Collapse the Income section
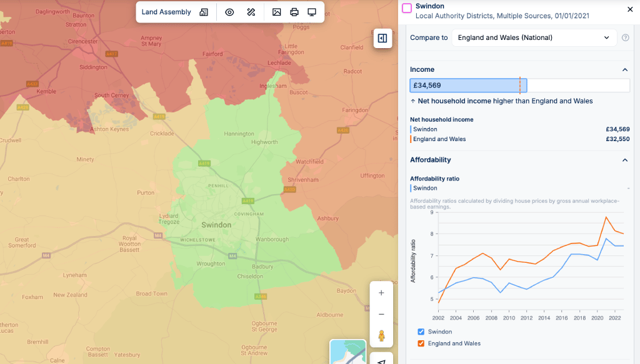The height and width of the screenshot is (364, 640). click(624, 69)
